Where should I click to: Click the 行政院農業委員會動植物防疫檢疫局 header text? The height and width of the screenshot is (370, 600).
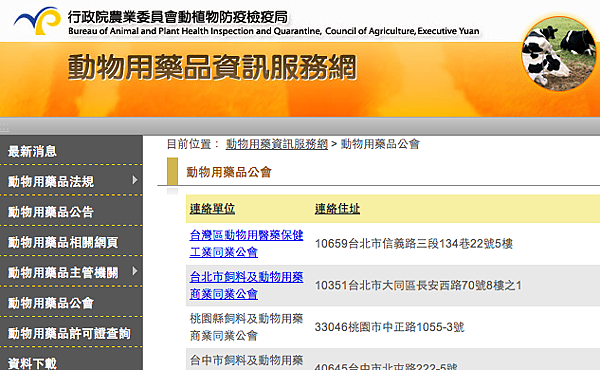click(178, 16)
